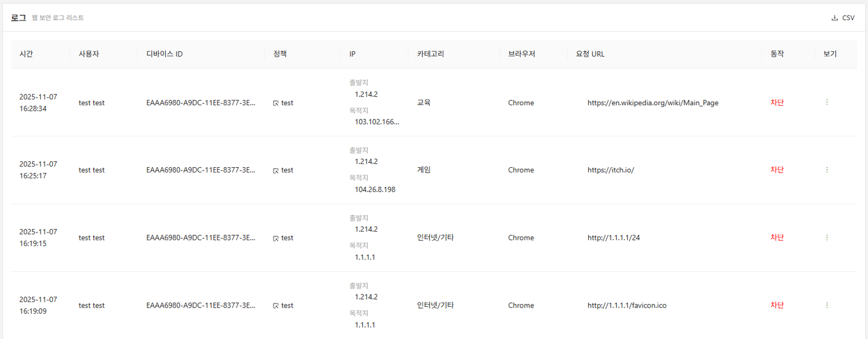Click the IP column header
Image resolution: width=868 pixels, height=339 pixels.
tap(352, 54)
